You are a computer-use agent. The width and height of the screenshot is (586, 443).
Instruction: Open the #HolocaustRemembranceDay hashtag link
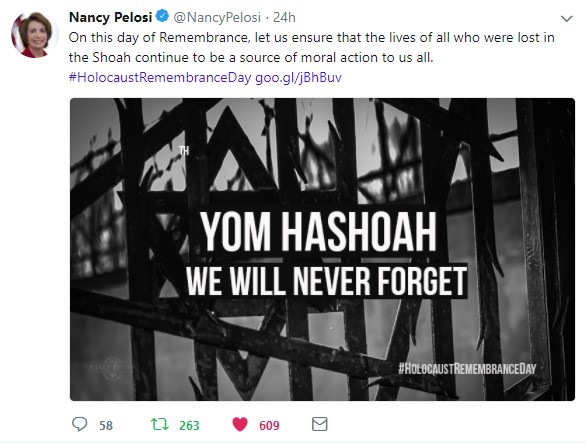coord(160,77)
